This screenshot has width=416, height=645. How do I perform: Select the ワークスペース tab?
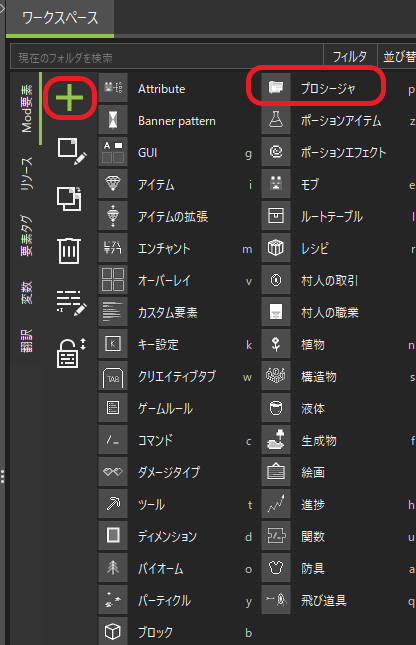coord(60,18)
